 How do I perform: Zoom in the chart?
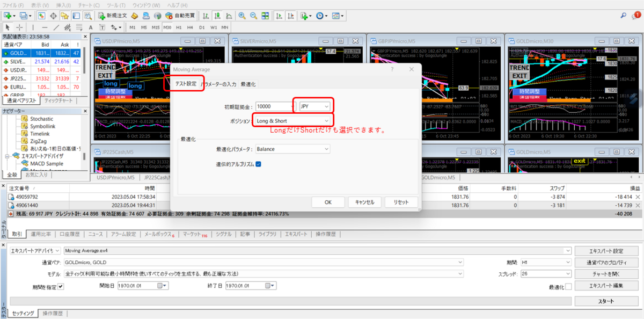[242, 16]
